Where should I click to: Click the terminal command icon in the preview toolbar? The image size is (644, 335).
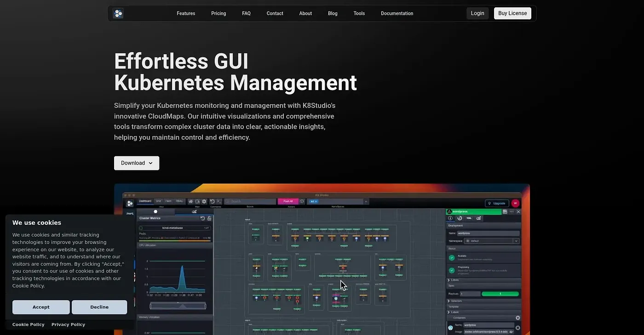pos(219,201)
